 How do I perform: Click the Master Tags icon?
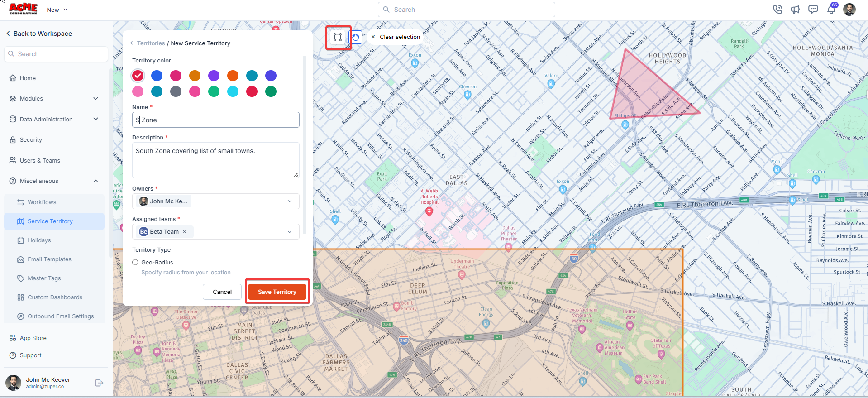tap(21, 278)
